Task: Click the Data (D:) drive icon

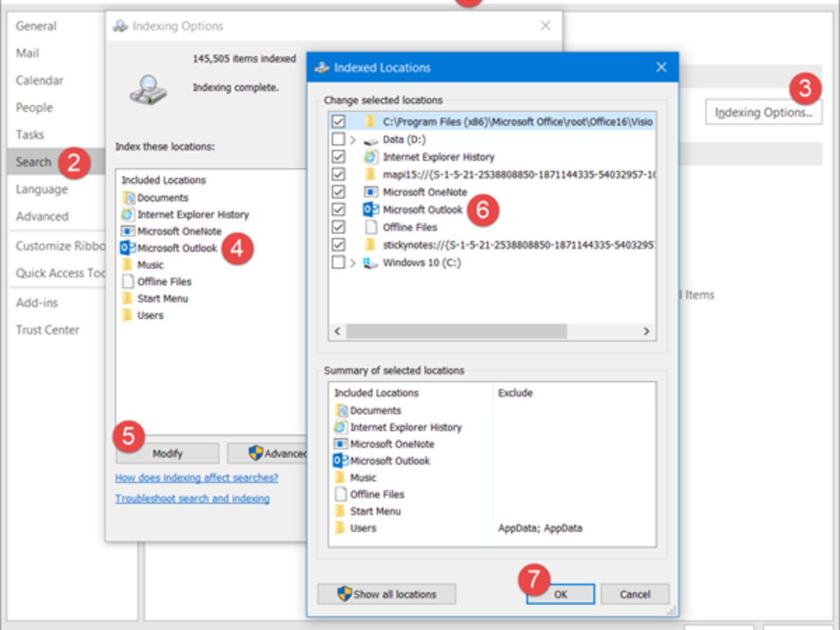Action: pyautogui.click(x=370, y=139)
